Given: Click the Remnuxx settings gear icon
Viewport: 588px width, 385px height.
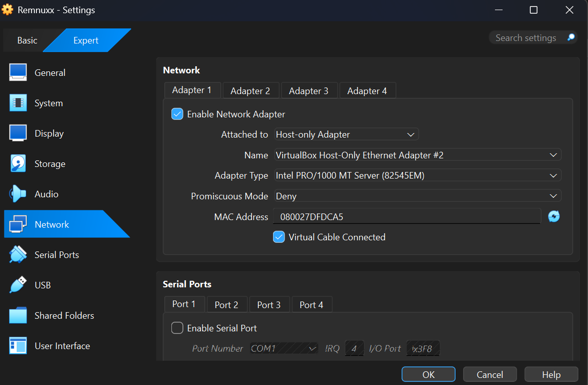Looking at the screenshot, I should point(7,10).
